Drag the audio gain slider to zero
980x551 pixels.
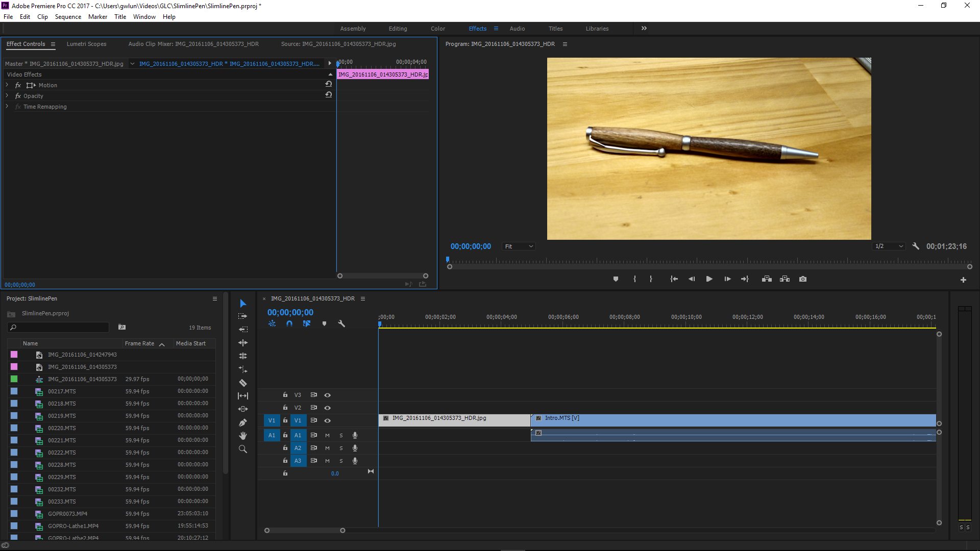(x=334, y=472)
